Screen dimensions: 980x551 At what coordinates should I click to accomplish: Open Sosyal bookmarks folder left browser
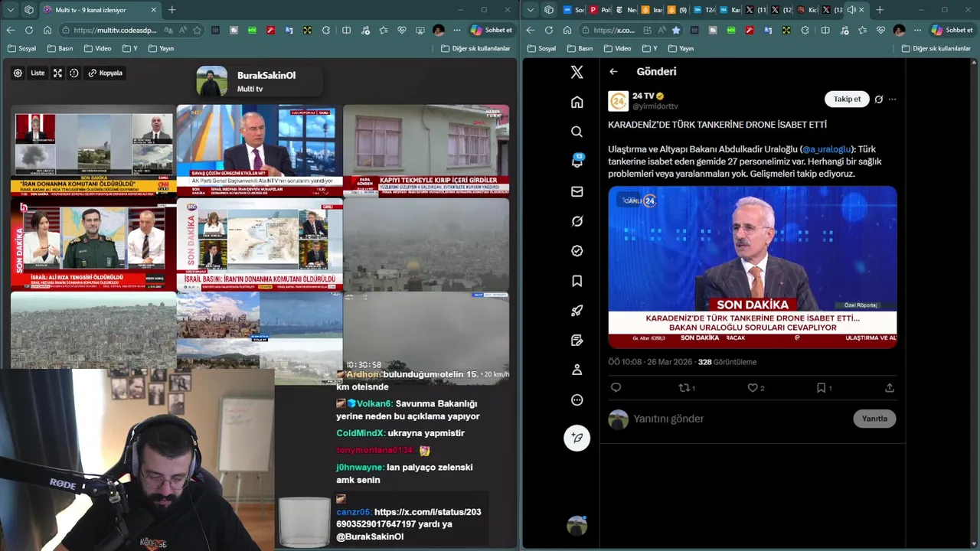point(21,48)
